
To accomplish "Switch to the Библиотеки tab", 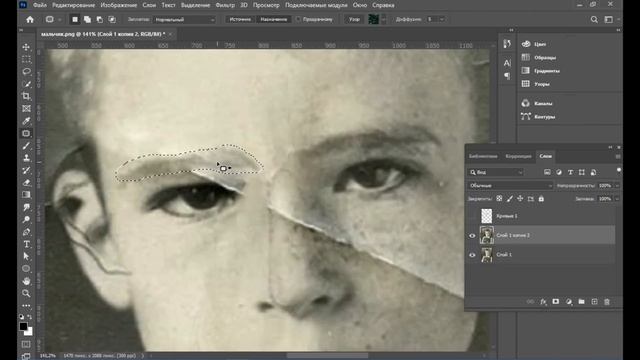I will (x=483, y=156).
